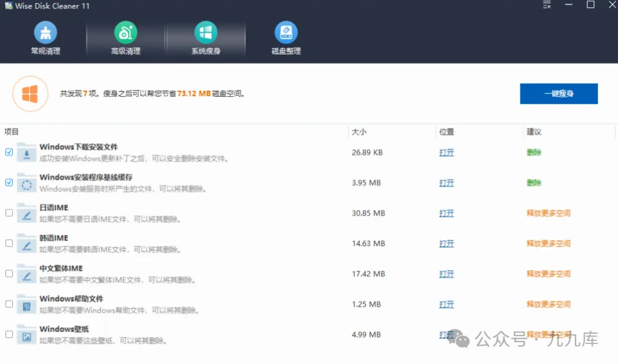Select the Windows下载安装文件 item title
Image resolution: width=618 pixels, height=364 pixels.
coord(78,147)
